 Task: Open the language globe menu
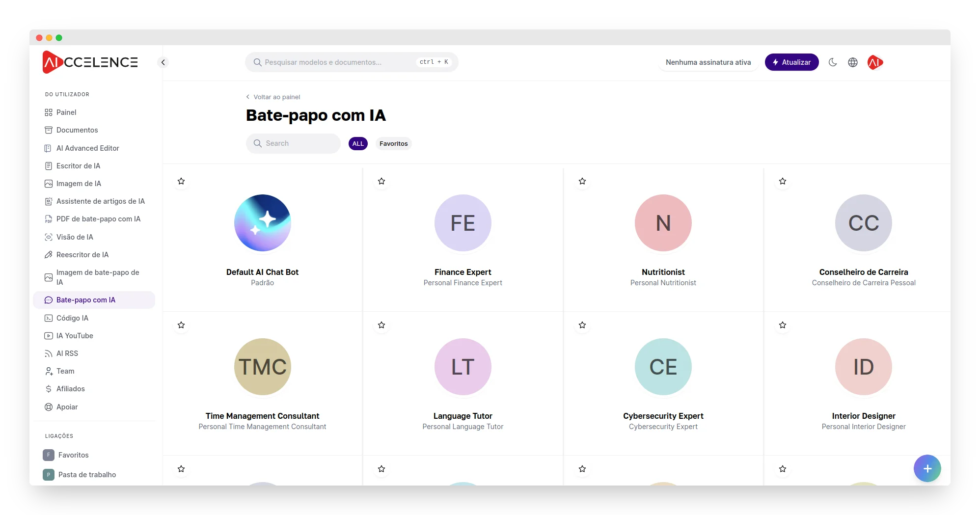[x=853, y=62]
